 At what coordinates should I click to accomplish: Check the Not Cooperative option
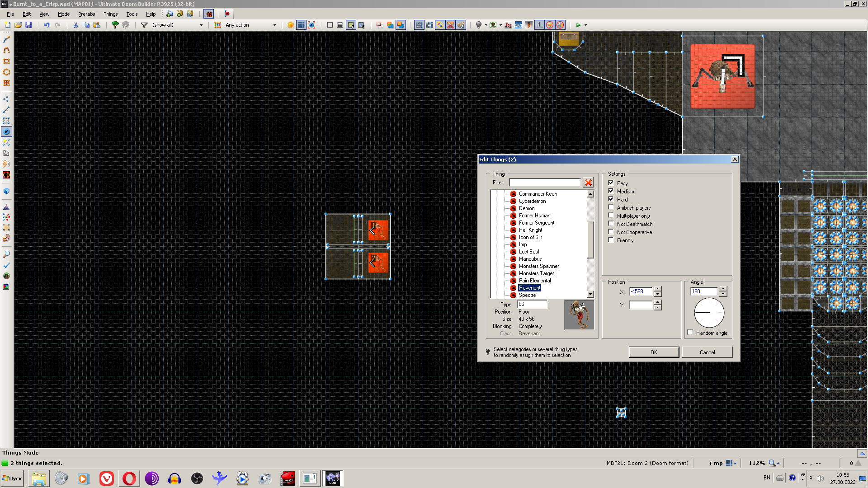[611, 232]
